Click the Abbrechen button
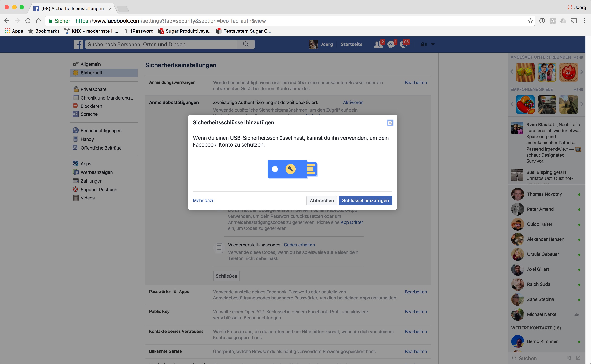Screen dimensions: 591x364 pos(322,201)
